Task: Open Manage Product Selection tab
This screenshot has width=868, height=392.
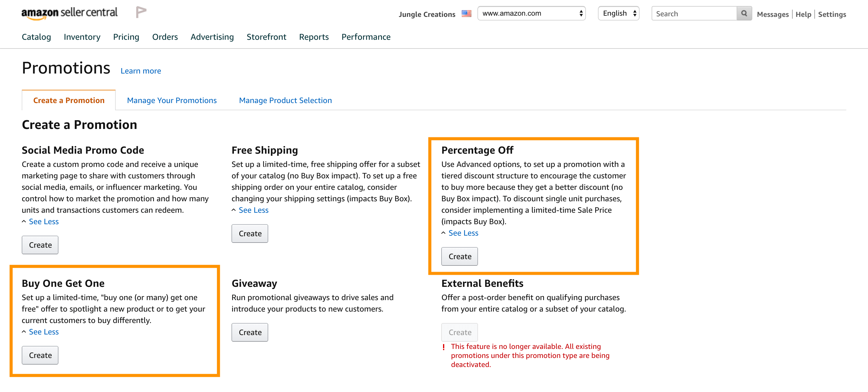Action: click(x=285, y=100)
